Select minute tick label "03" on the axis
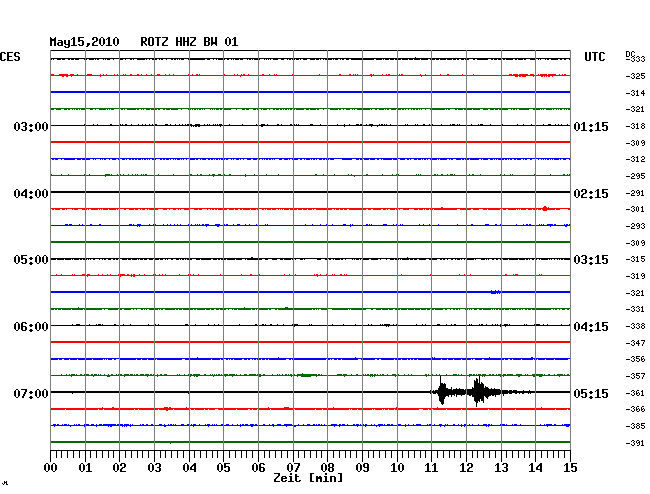Viewport: 650px width, 494px height. point(154,467)
